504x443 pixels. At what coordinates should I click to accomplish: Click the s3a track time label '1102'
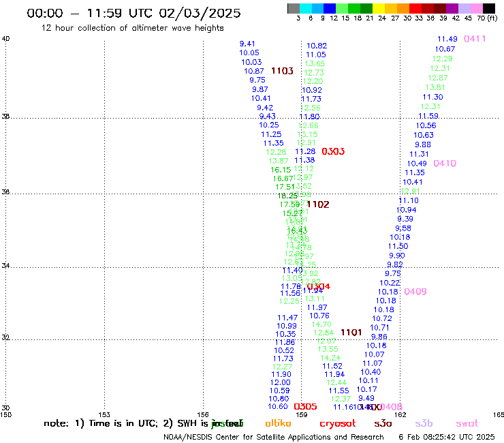(318, 204)
